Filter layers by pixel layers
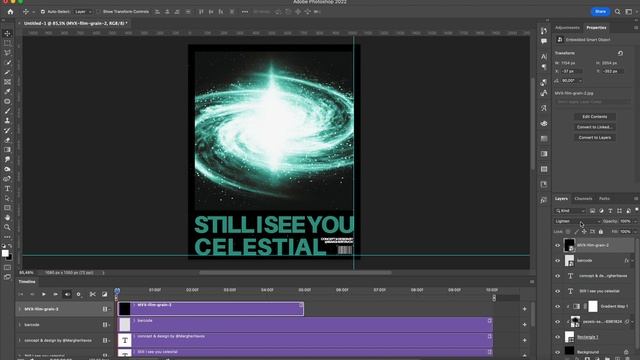Viewport: 640px width, 360px height. pyautogui.click(x=592, y=211)
